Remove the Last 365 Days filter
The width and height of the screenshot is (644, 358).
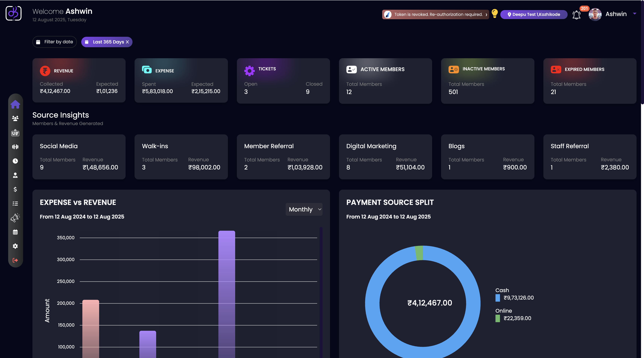[127, 42]
